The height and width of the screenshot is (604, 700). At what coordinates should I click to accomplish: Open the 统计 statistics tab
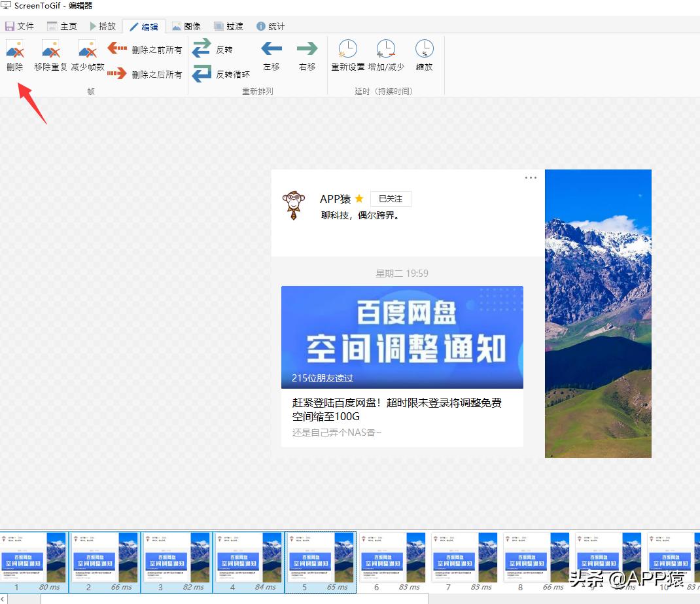pyautogui.click(x=271, y=26)
